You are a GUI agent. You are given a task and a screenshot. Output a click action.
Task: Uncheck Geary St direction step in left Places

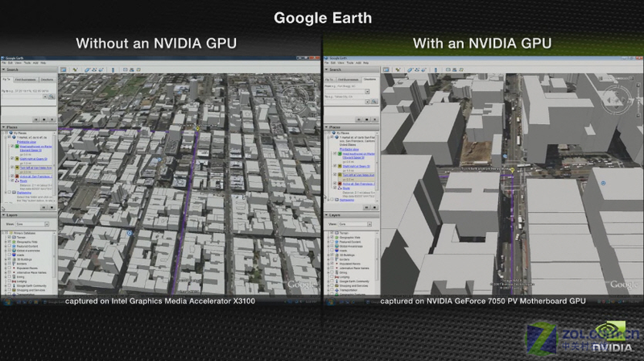pos(12,159)
